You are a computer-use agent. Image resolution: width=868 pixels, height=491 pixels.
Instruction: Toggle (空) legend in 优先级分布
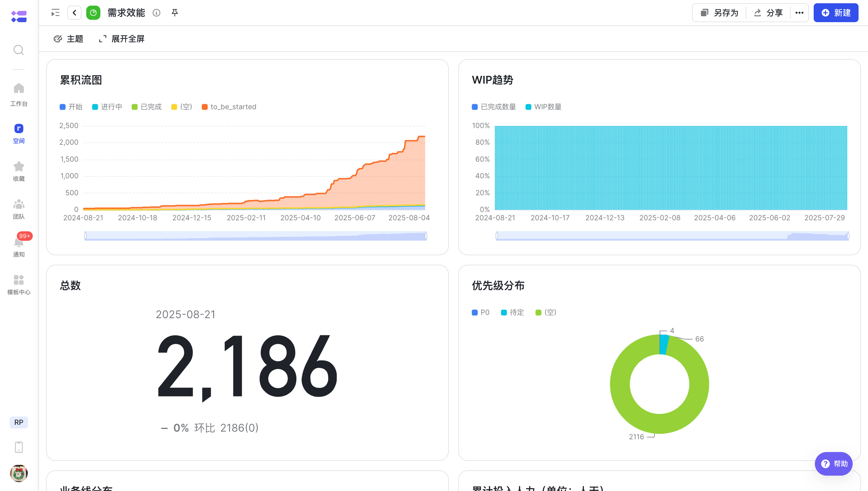tap(546, 312)
